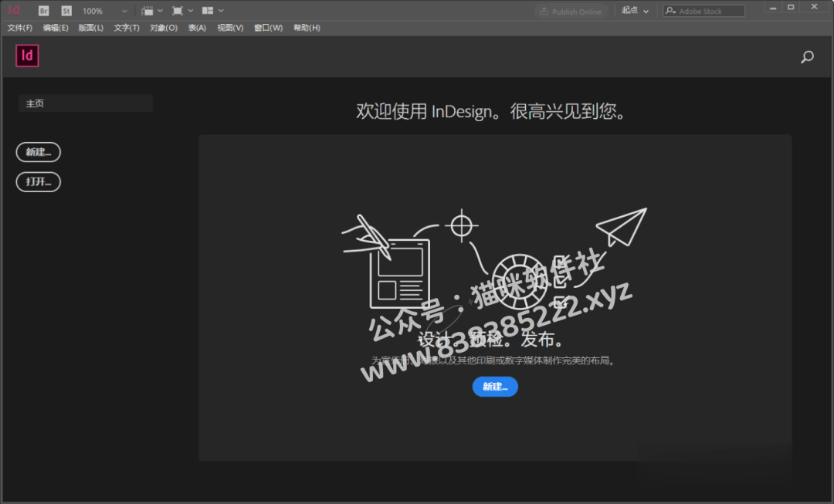Click the search magnifier icon on the start screen
The height and width of the screenshot is (504, 834).
[x=807, y=57]
